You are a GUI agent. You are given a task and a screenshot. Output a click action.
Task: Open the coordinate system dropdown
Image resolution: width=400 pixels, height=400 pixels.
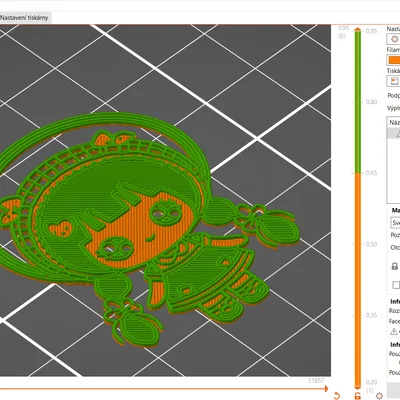tap(395, 223)
